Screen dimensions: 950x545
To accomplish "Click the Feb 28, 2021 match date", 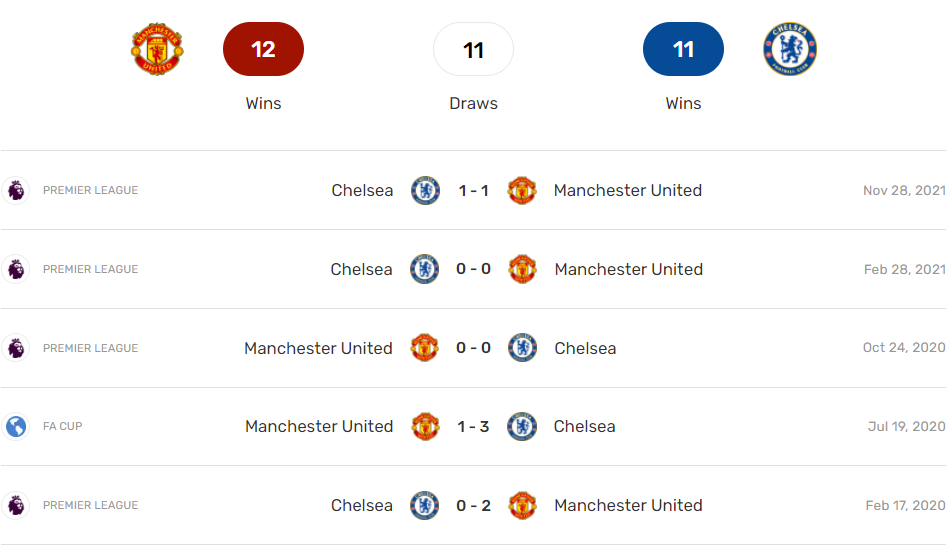I will 904,269.
